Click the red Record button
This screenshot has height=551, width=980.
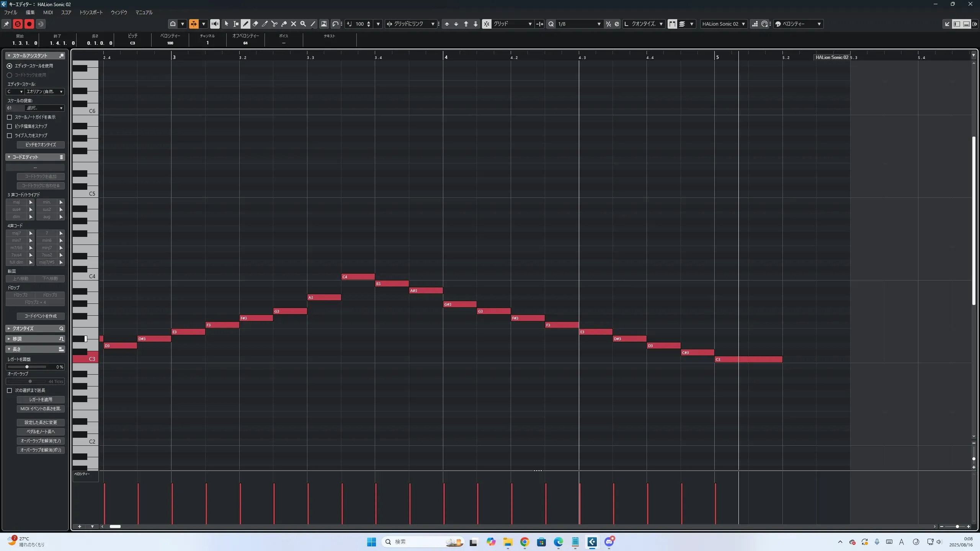click(x=29, y=24)
